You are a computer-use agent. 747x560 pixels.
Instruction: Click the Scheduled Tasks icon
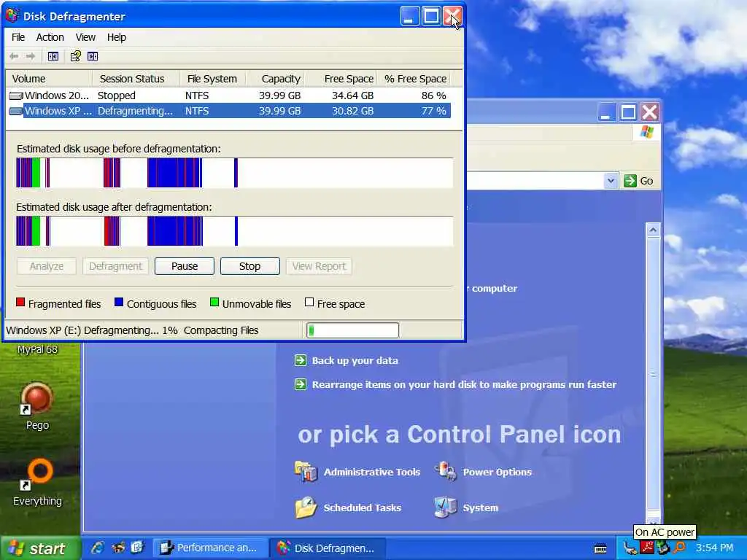306,507
